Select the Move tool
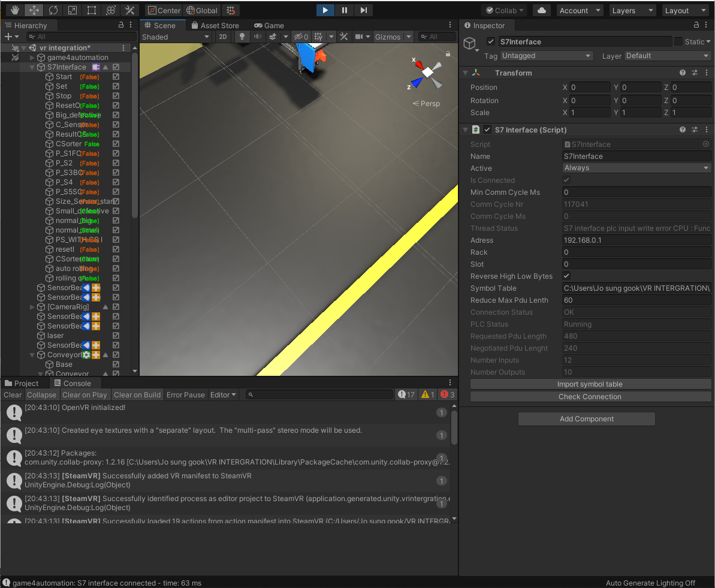The width and height of the screenshot is (715, 588). (x=34, y=10)
